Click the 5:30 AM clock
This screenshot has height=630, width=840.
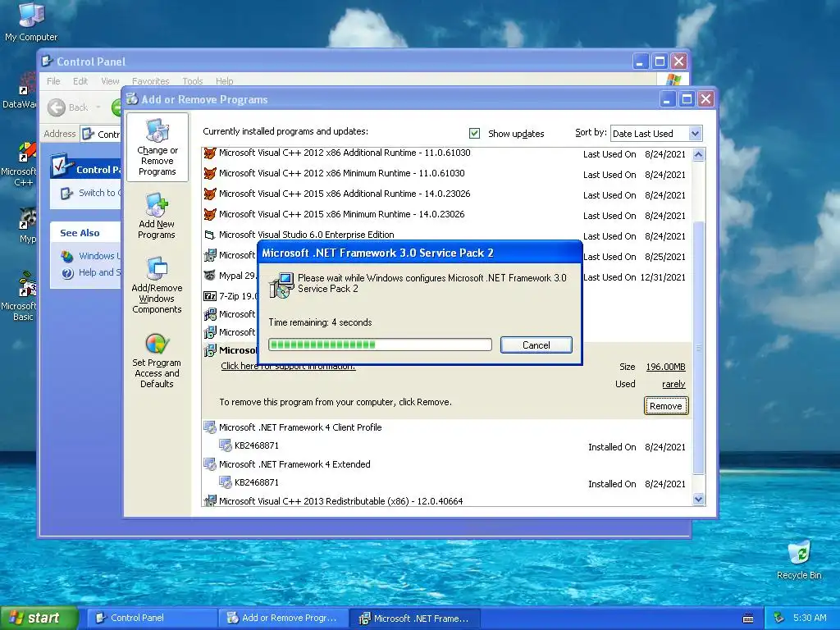tap(810, 618)
